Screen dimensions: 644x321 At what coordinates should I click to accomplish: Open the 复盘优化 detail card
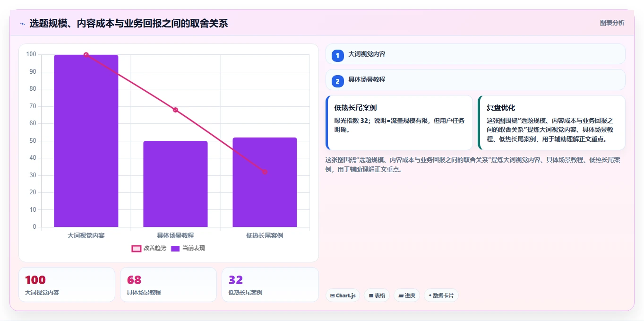coord(551,122)
